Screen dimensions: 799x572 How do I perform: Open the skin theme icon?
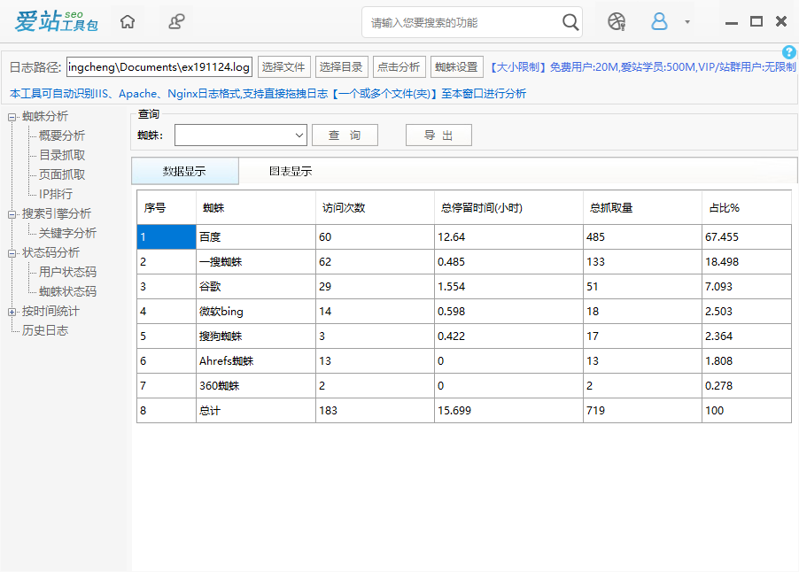click(x=616, y=22)
